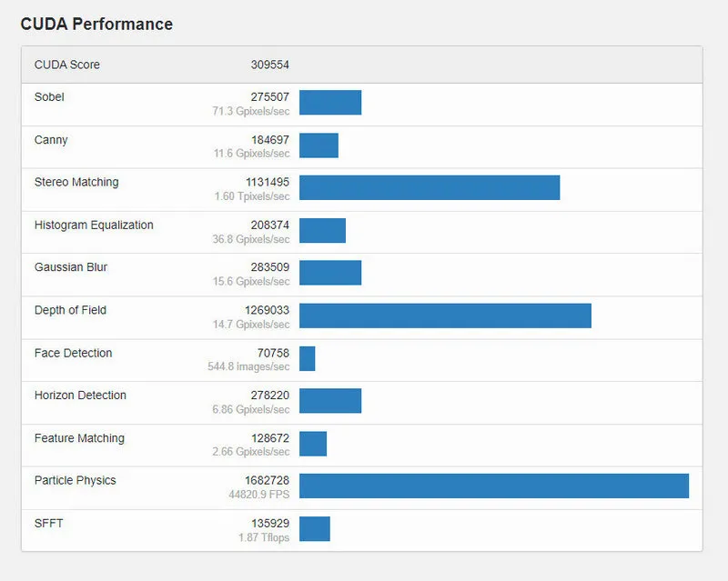Select the Canny benchmark label
This screenshot has height=581, width=728.
pyautogui.click(x=51, y=140)
